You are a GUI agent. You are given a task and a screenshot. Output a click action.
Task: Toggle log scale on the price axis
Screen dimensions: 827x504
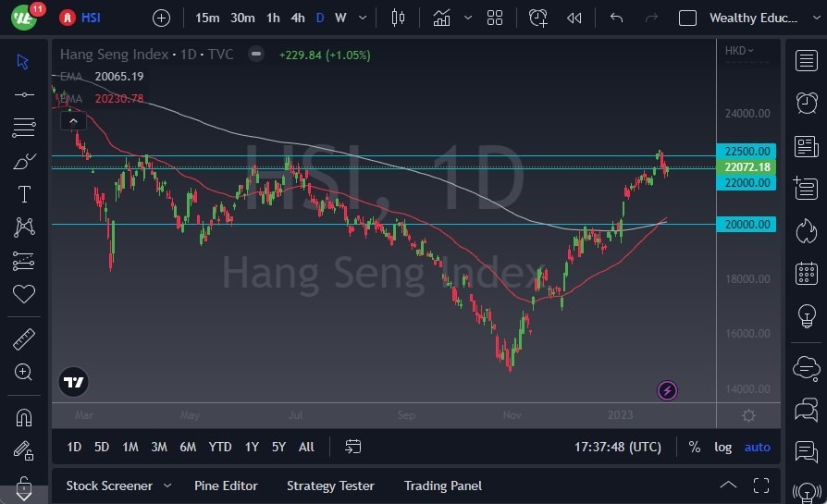[x=722, y=447]
